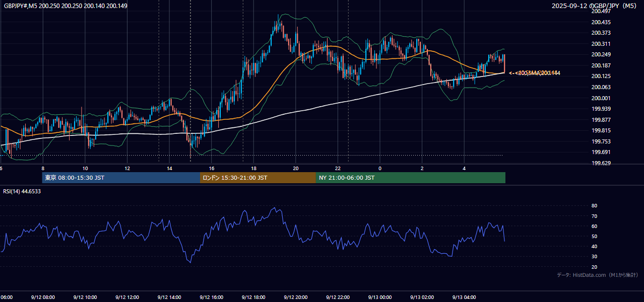The width and height of the screenshot is (644, 302).
Task: Select the ロンドン 15:30-21:00 JST session bar
Action: pyautogui.click(x=258, y=178)
